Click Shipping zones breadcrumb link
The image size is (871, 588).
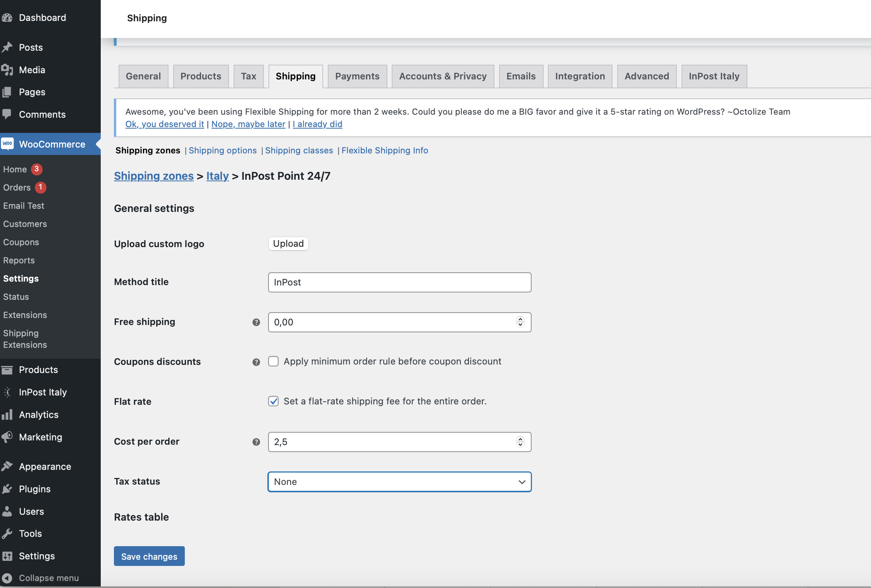coord(154,176)
